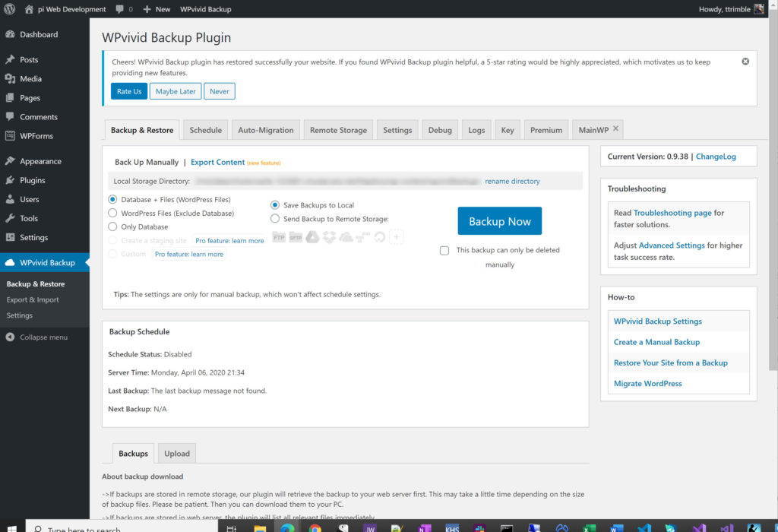Viewport: 778px width, 532px height.
Task: Open Export & Import submenu item
Action: 33,299
